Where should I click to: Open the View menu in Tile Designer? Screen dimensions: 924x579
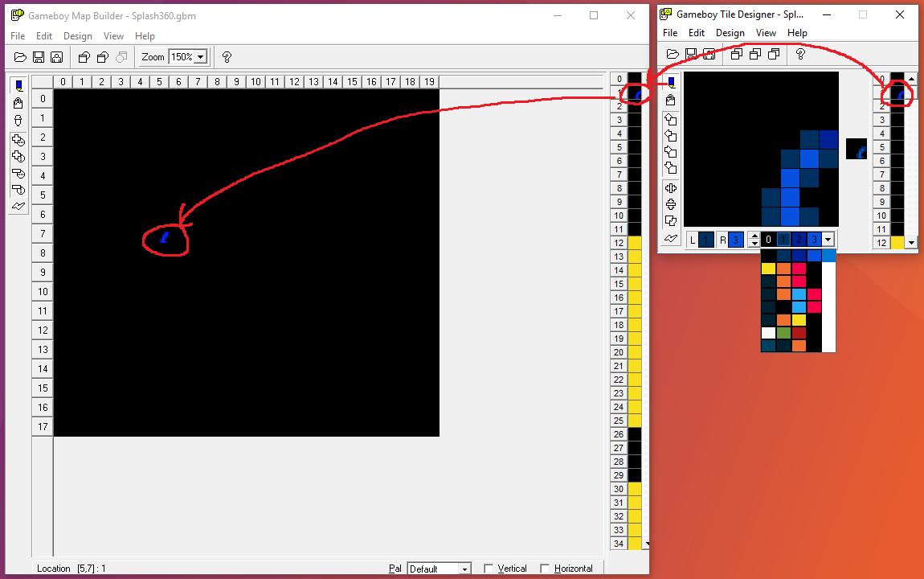(766, 33)
